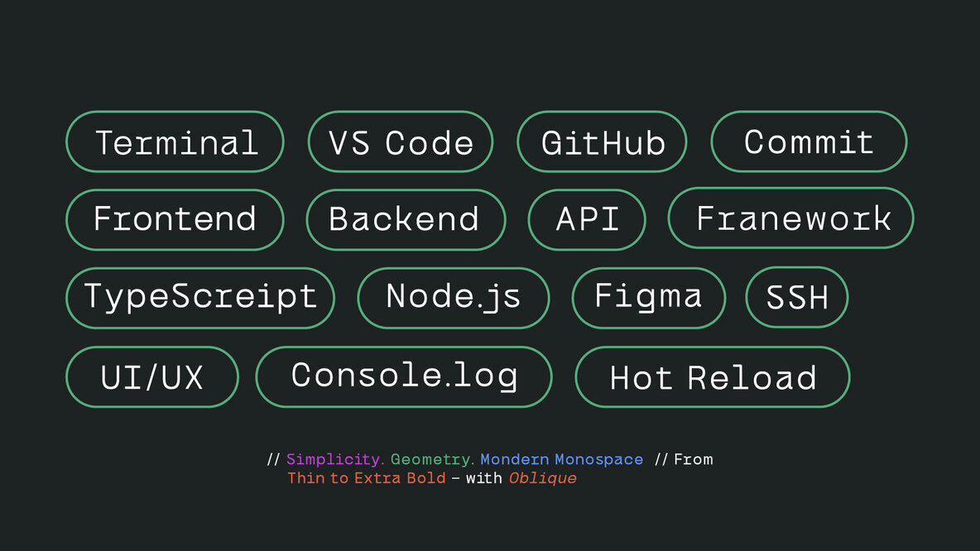The image size is (980, 551).
Task: Click the Node.js tag
Action: pyautogui.click(x=453, y=297)
